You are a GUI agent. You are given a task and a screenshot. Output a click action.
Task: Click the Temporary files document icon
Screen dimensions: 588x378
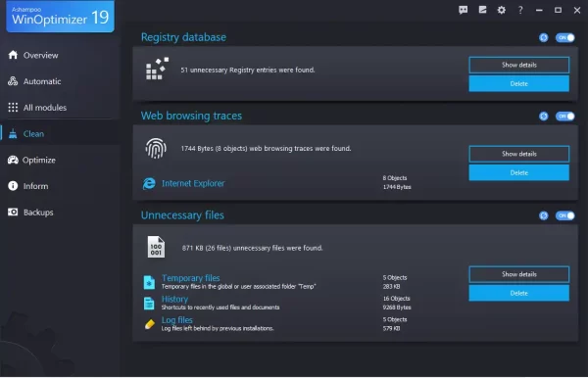pos(149,282)
